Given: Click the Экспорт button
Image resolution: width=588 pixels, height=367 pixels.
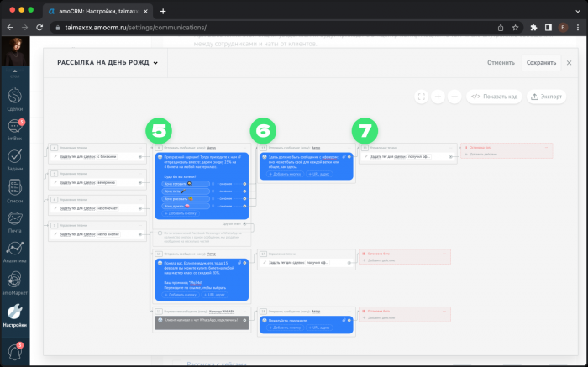Looking at the screenshot, I should 547,97.
